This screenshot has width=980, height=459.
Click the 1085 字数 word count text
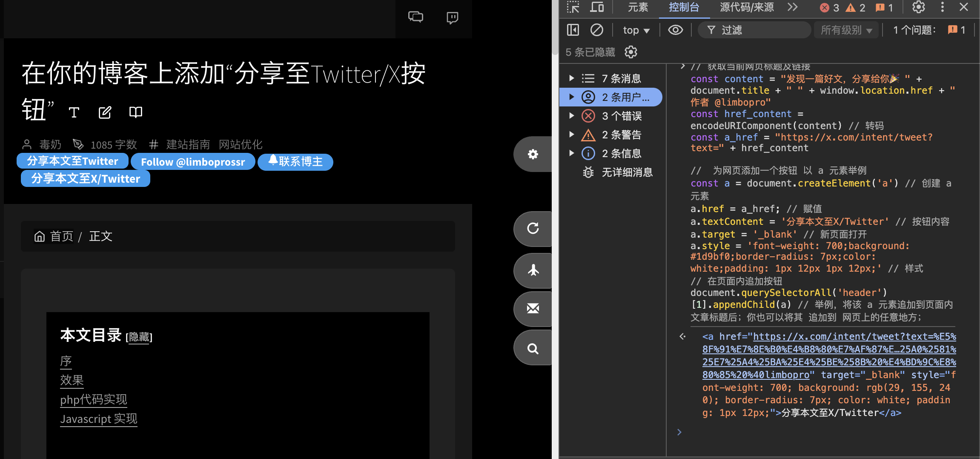coord(114,145)
